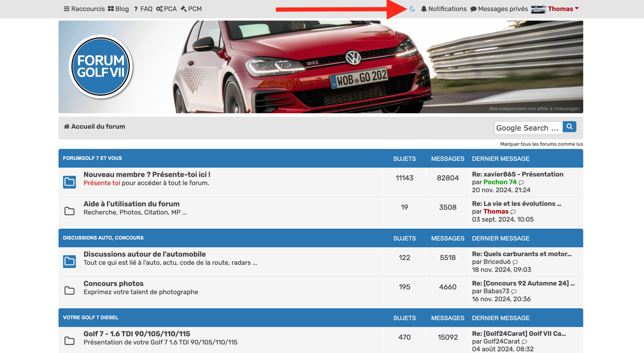The height and width of the screenshot is (353, 644).
Task: Click message count 82804
Action: [448, 178]
